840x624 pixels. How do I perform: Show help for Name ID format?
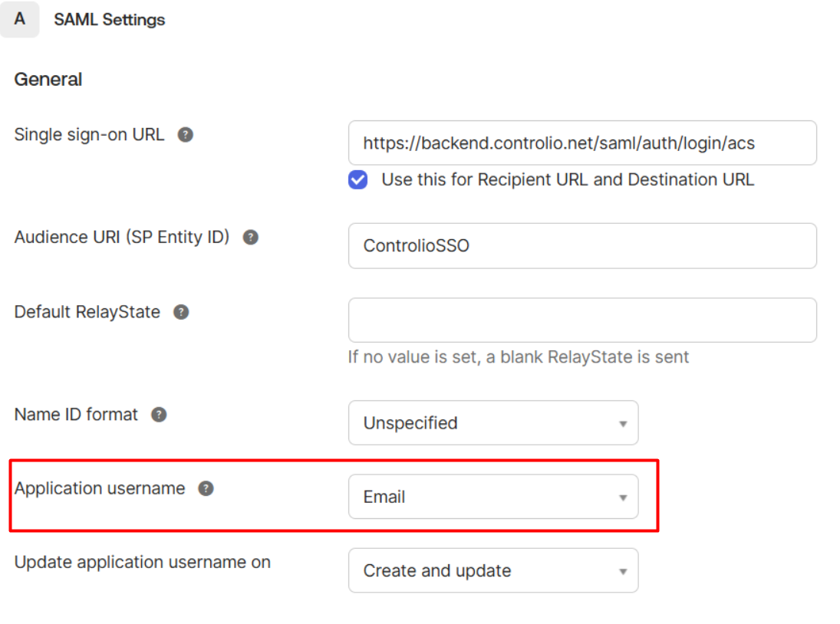point(159,415)
